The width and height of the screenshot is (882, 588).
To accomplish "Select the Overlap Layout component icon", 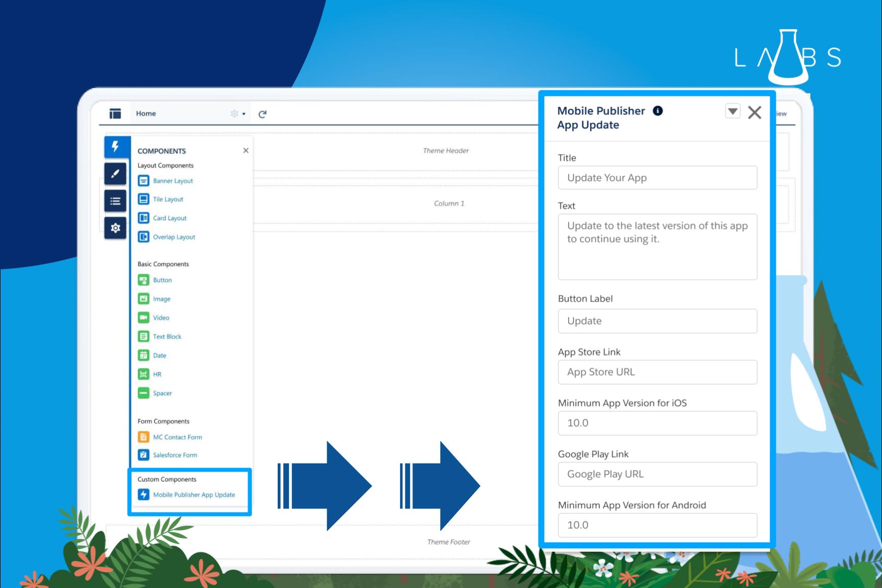I will [x=143, y=237].
